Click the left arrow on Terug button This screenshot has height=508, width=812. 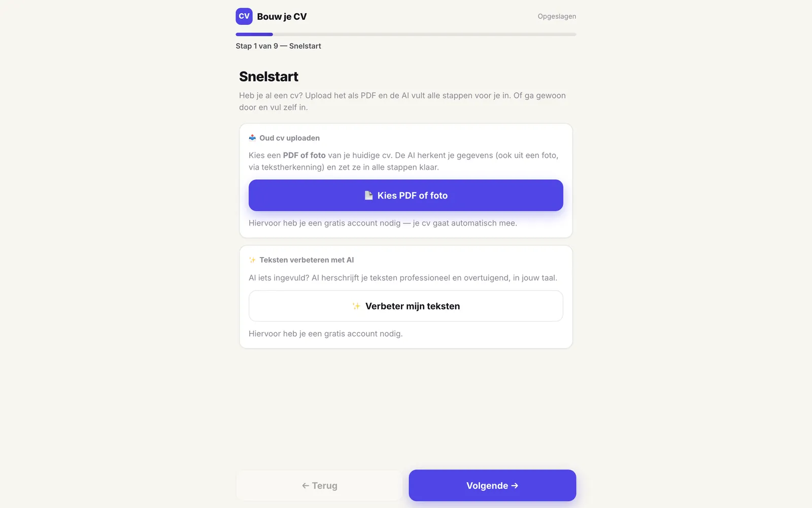pyautogui.click(x=306, y=486)
